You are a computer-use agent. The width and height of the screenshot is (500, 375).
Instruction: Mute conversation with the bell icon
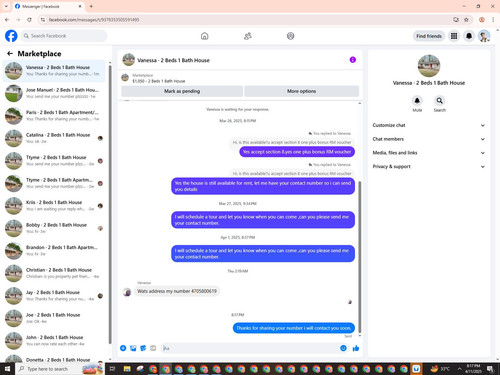coord(417,100)
